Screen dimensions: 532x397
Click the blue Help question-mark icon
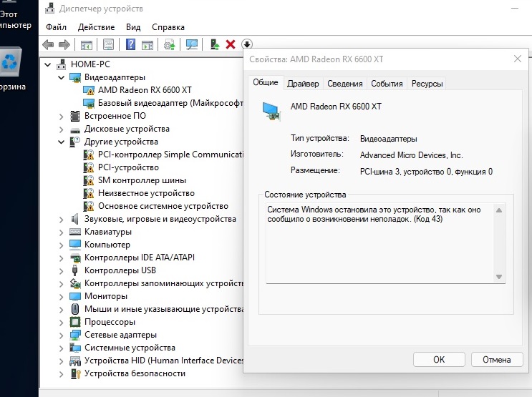130,44
